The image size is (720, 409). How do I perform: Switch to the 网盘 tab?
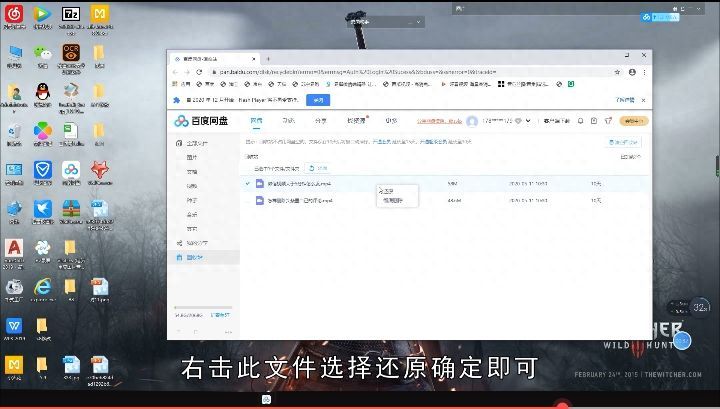(x=256, y=121)
